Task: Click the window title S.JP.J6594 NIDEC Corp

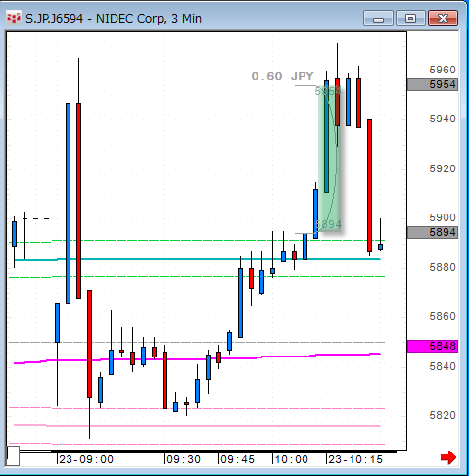Action: point(114,19)
